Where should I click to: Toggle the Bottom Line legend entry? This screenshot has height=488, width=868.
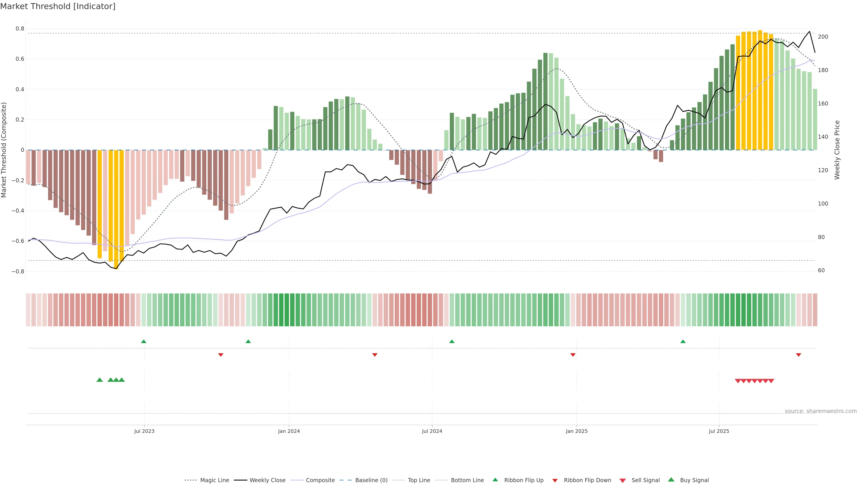click(x=467, y=480)
